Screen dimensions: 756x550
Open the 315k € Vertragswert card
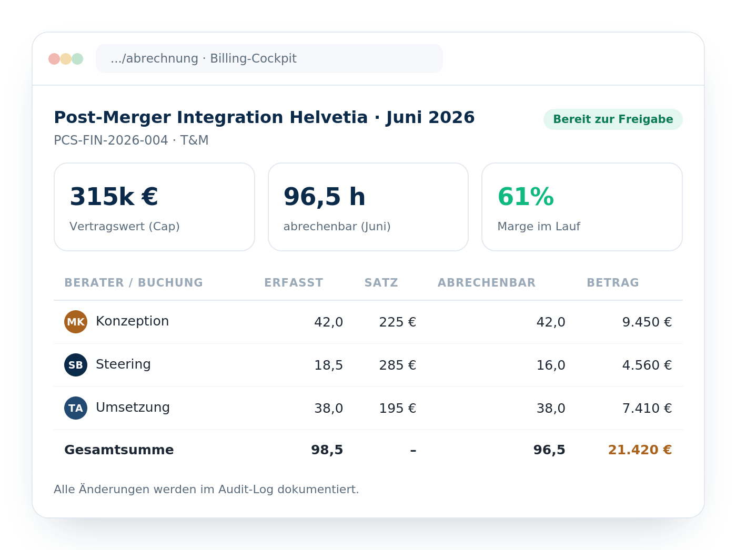tap(154, 207)
